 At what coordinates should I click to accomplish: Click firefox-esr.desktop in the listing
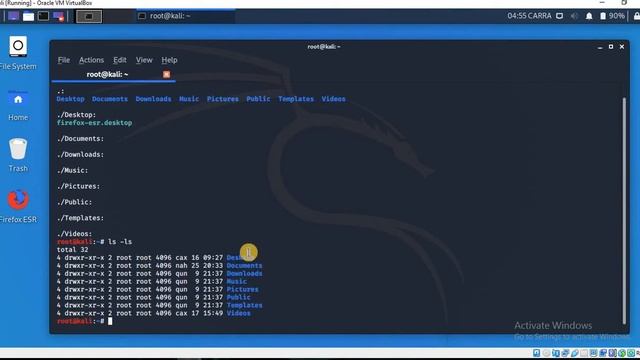point(94,123)
